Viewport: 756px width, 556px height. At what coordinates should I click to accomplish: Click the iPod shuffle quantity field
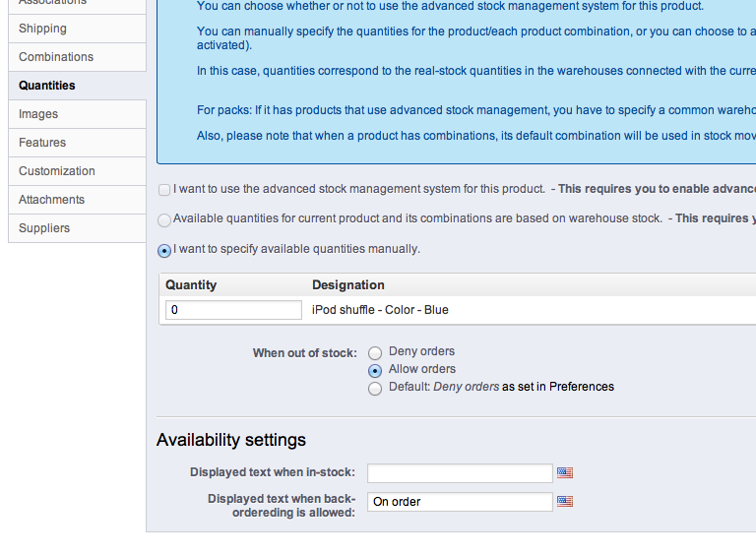[233, 310]
